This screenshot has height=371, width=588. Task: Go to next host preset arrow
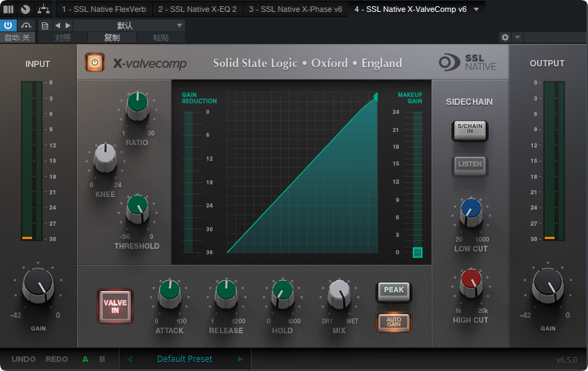[68, 26]
